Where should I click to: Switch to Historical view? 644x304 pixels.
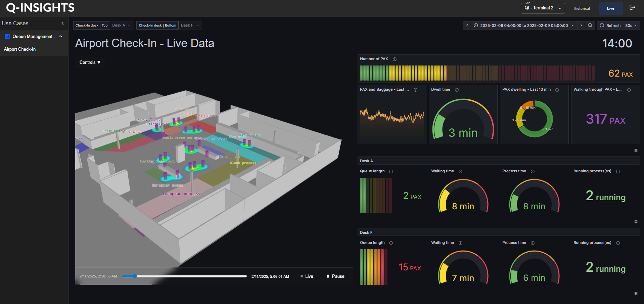point(582,8)
